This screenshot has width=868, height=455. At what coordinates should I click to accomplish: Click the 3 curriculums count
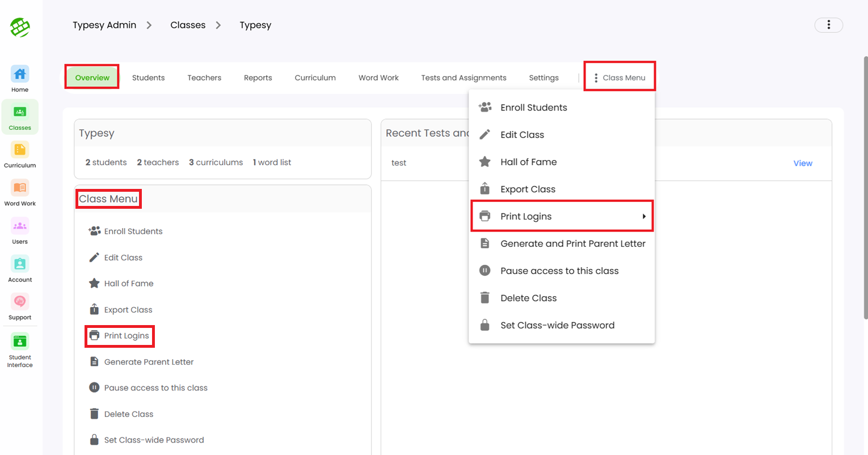point(216,162)
